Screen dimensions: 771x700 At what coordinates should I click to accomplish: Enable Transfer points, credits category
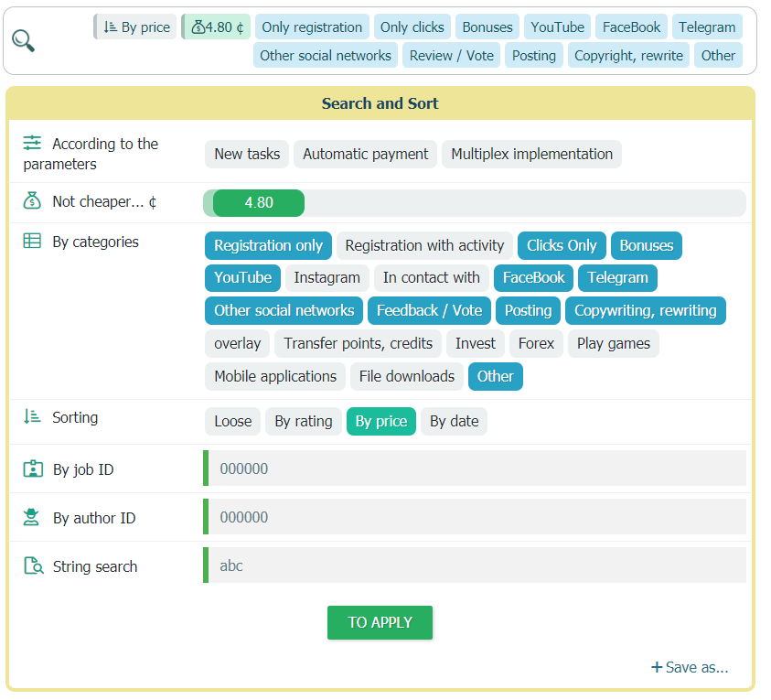[x=358, y=343]
